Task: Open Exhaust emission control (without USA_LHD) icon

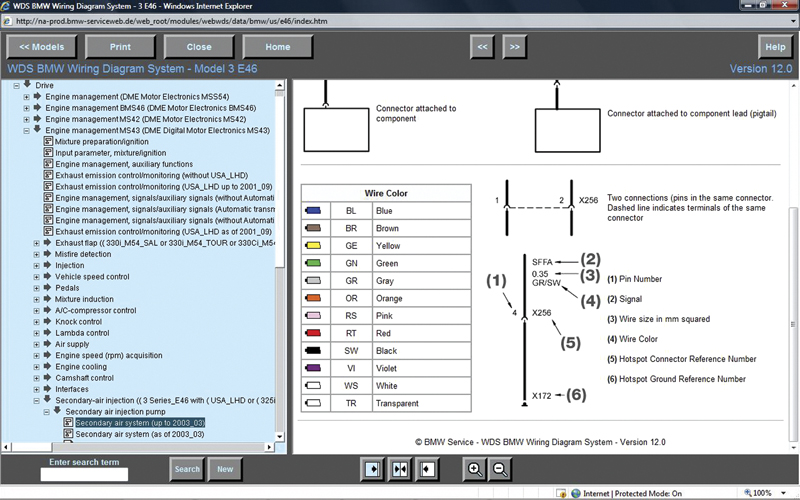Action: coord(48,175)
